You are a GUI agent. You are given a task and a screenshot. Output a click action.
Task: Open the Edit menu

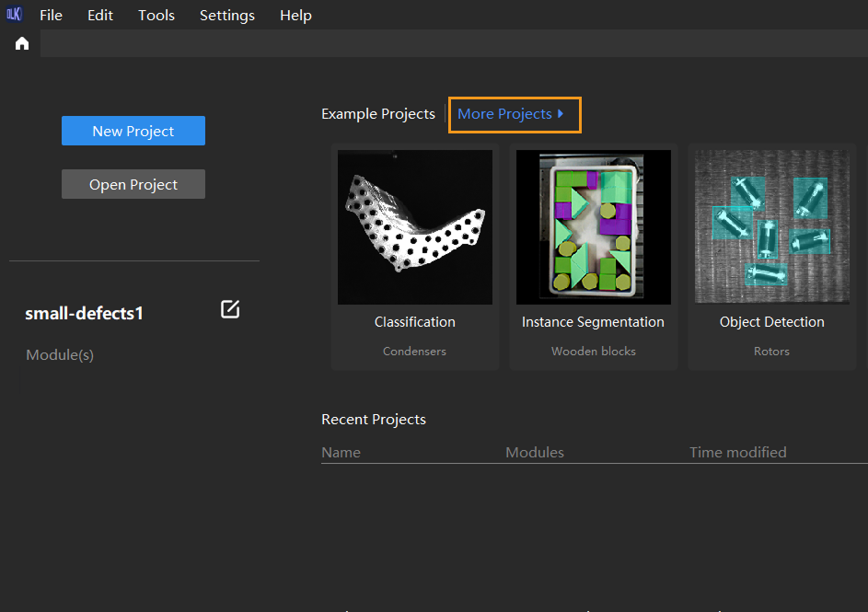(x=100, y=16)
